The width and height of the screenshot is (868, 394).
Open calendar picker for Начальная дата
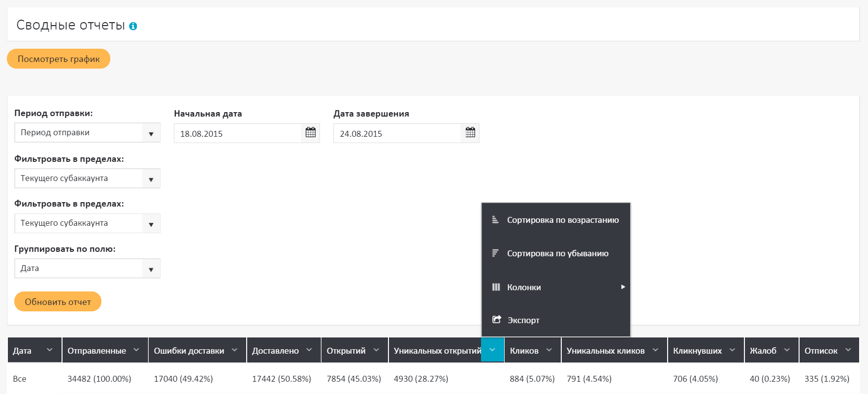point(310,133)
